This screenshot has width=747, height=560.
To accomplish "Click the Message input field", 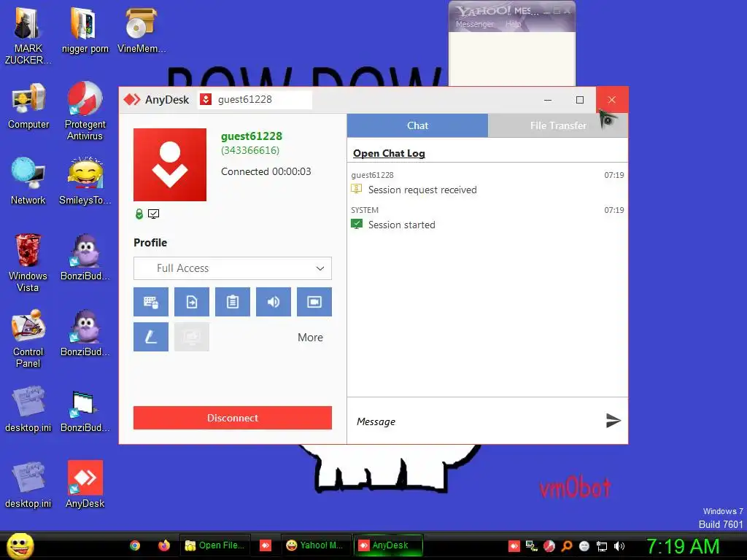I will [476, 421].
